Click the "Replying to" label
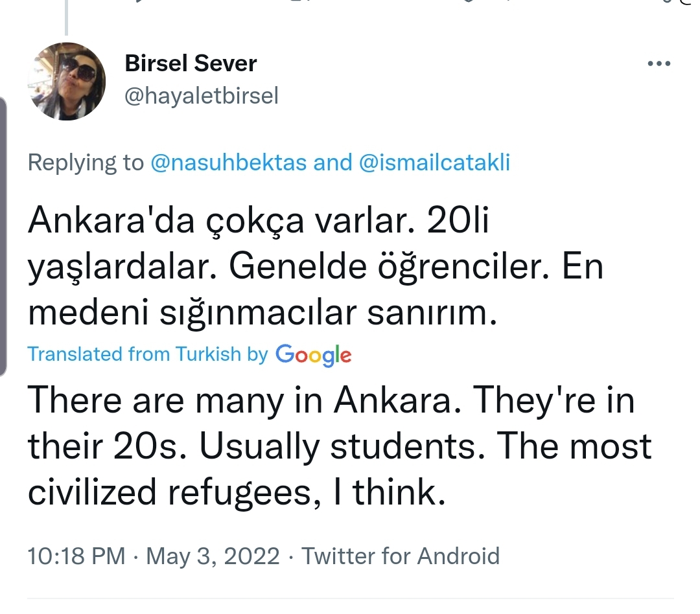Viewport: 700px width, 614px height. 86,162
